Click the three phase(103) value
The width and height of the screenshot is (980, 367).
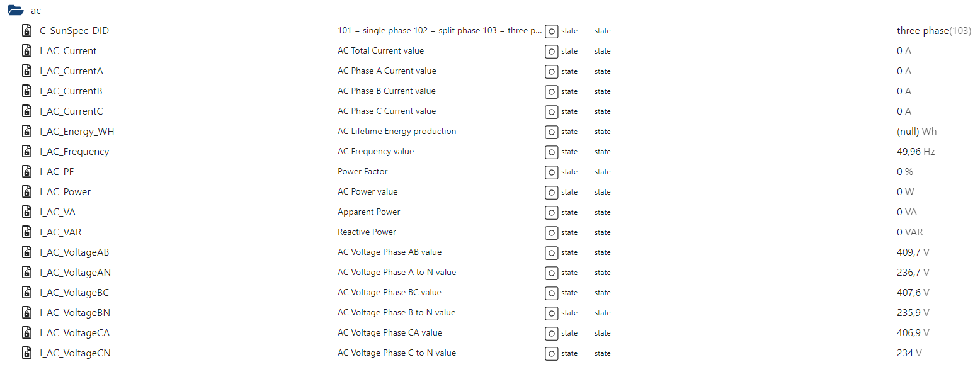(933, 30)
